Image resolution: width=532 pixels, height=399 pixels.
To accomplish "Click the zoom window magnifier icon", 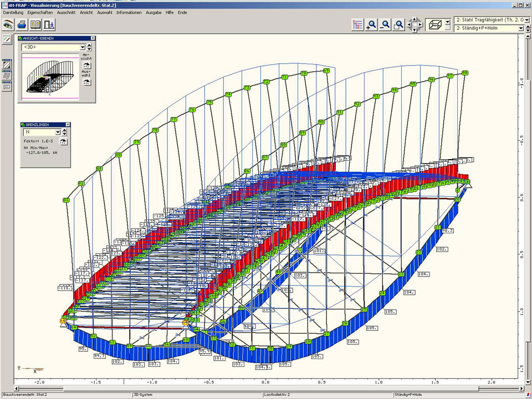I will (399, 24).
